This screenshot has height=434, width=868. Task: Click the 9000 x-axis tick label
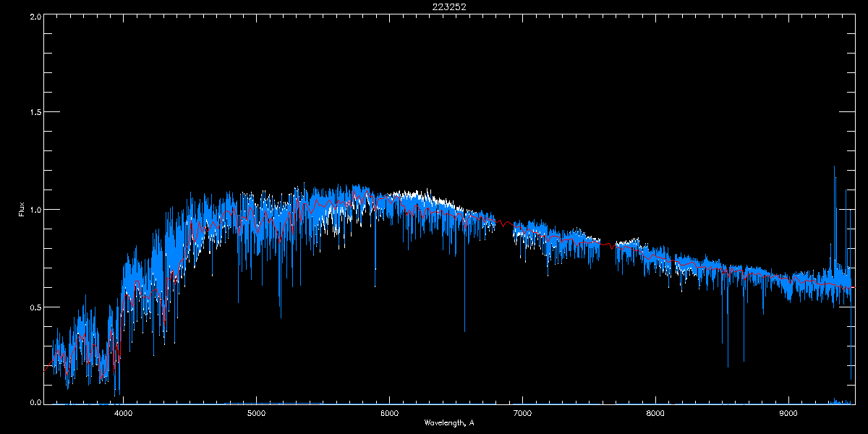(788, 414)
